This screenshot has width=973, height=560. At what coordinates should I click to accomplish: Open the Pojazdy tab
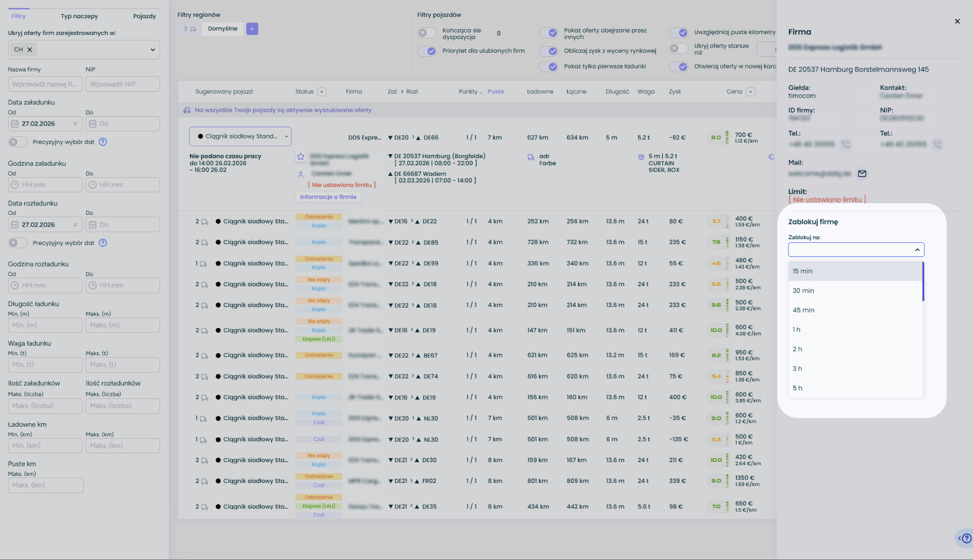[144, 16]
